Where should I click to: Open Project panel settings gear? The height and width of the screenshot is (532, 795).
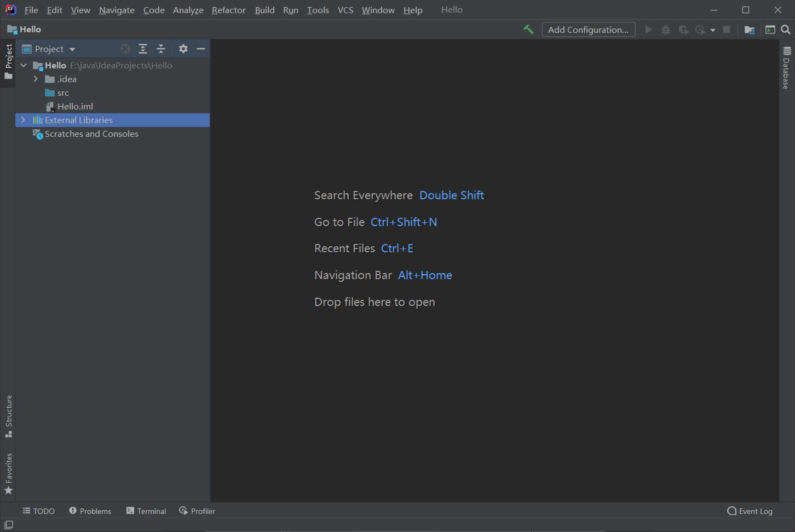click(183, 49)
